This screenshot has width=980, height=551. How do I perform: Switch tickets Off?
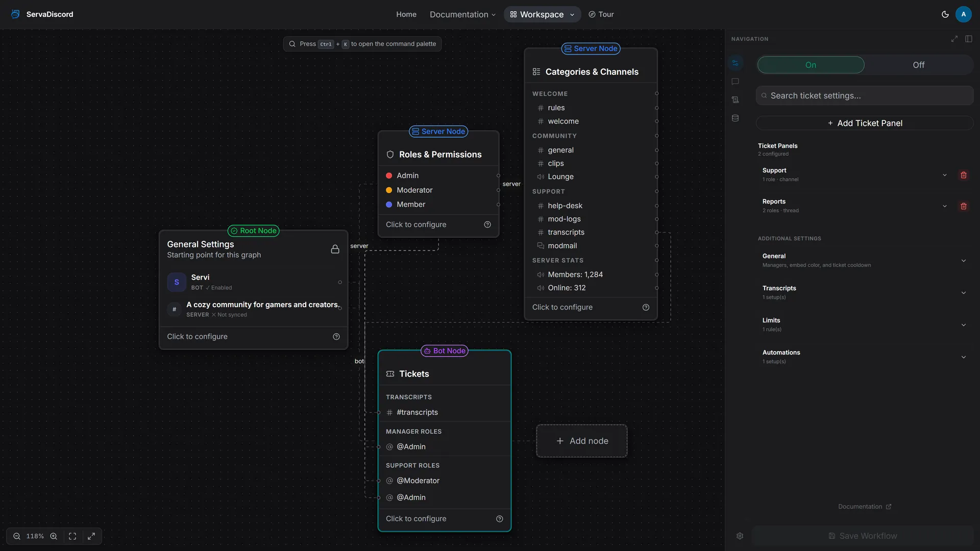[919, 65]
